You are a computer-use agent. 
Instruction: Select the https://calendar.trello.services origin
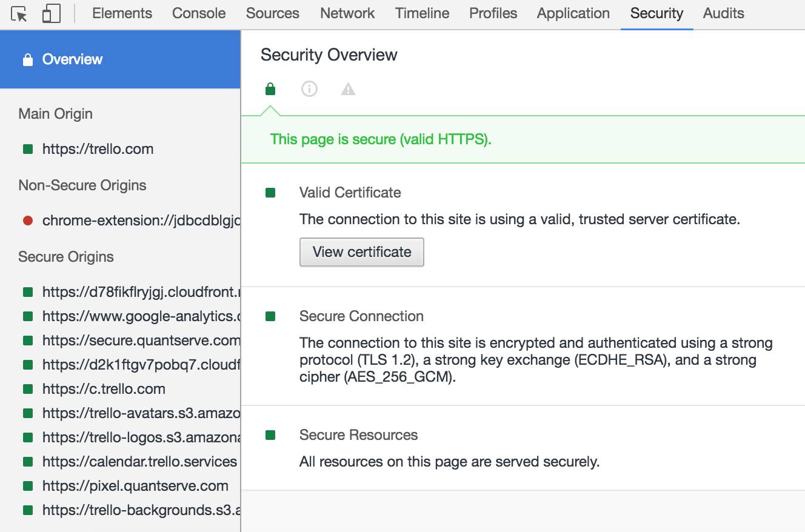click(139, 462)
